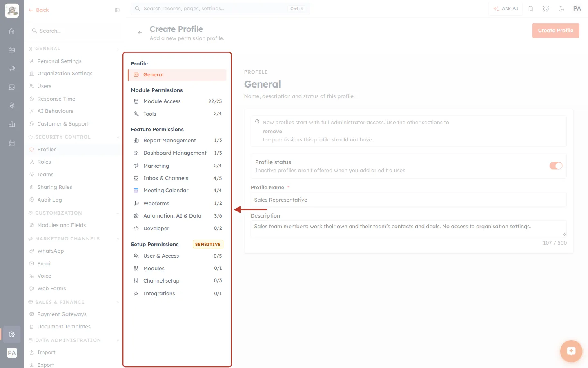
Task: Open the home icon in left rail
Action: point(12,31)
